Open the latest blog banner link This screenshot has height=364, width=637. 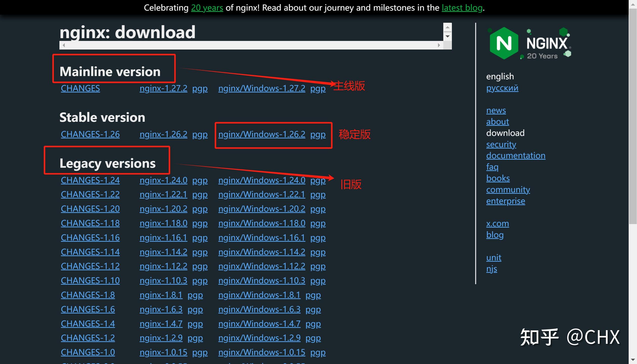[x=462, y=8]
